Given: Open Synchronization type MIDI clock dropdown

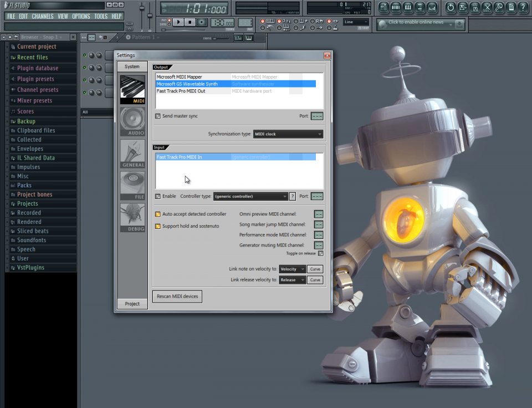Looking at the screenshot, I should click(x=288, y=134).
